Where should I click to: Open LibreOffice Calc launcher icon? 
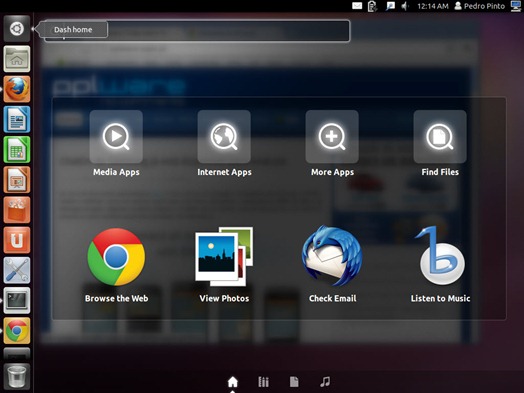point(17,149)
